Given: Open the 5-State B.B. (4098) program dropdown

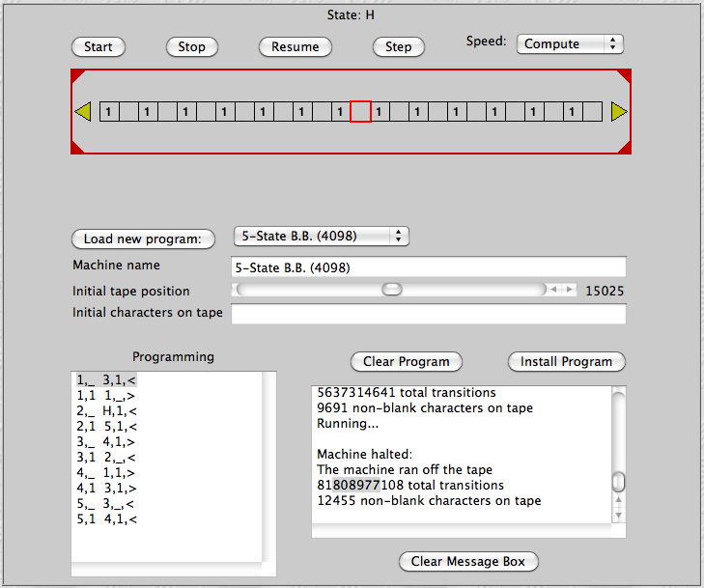Looking at the screenshot, I should coord(321,237).
